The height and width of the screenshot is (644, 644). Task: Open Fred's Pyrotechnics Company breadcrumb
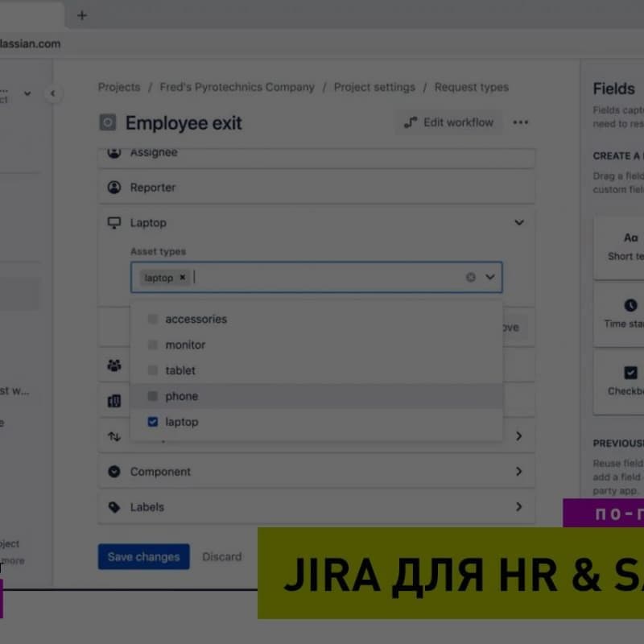(x=237, y=87)
